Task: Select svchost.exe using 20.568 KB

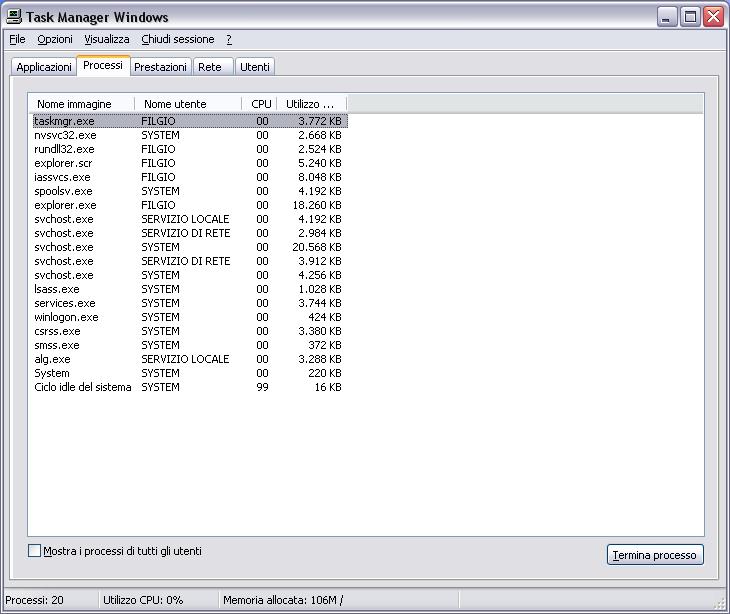Action: point(190,247)
